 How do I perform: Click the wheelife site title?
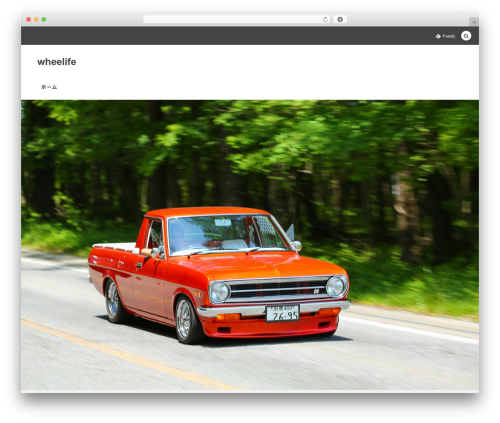pos(57,62)
